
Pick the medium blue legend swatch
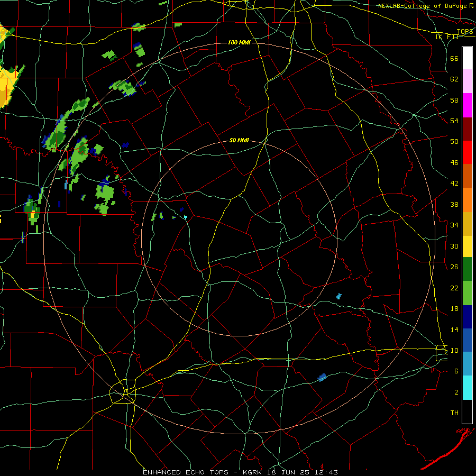click(x=467, y=340)
